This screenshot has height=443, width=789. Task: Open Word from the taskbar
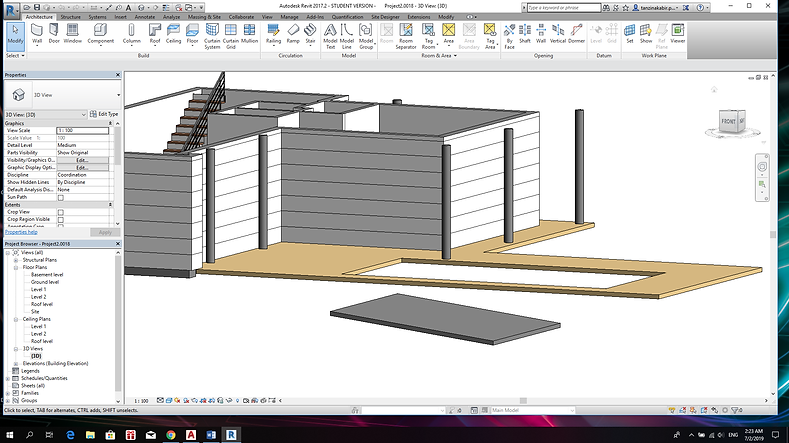211,434
